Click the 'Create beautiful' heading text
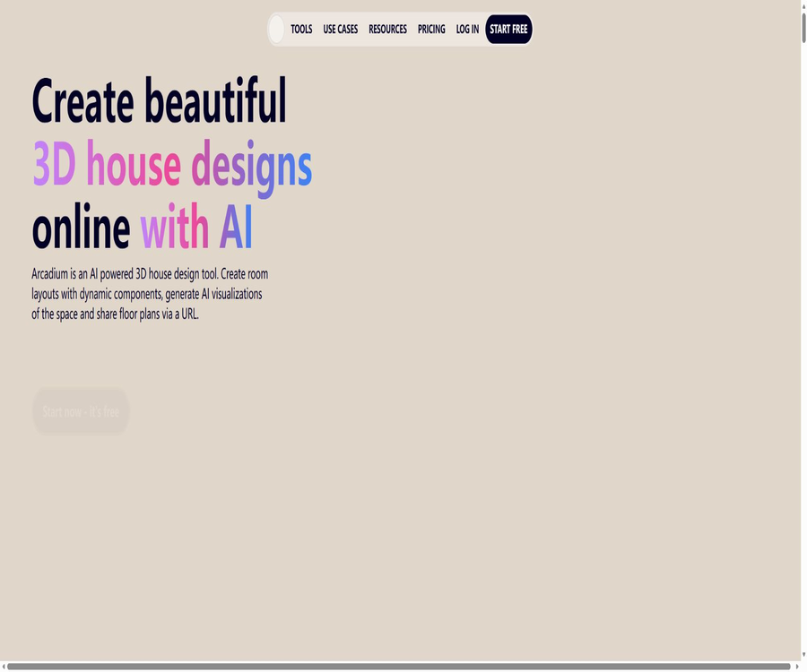807x672 pixels. tap(159, 100)
